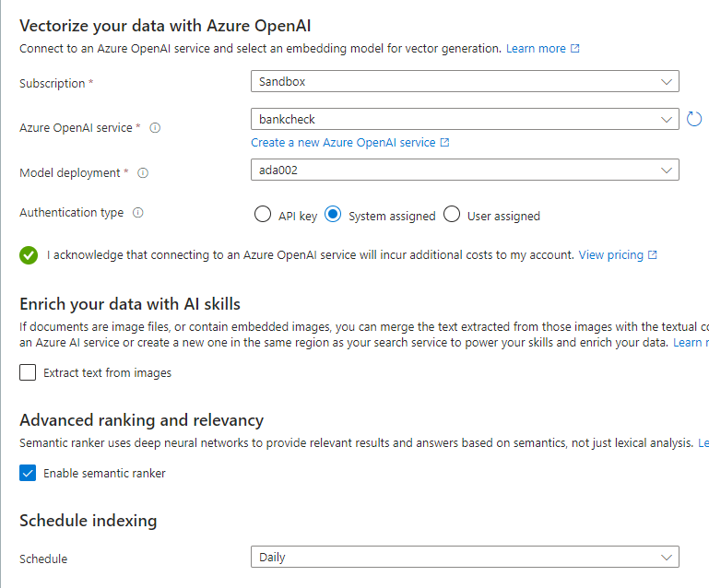The height and width of the screenshot is (588, 709).
Task: Click the Subscription field label
Action: tap(52, 84)
